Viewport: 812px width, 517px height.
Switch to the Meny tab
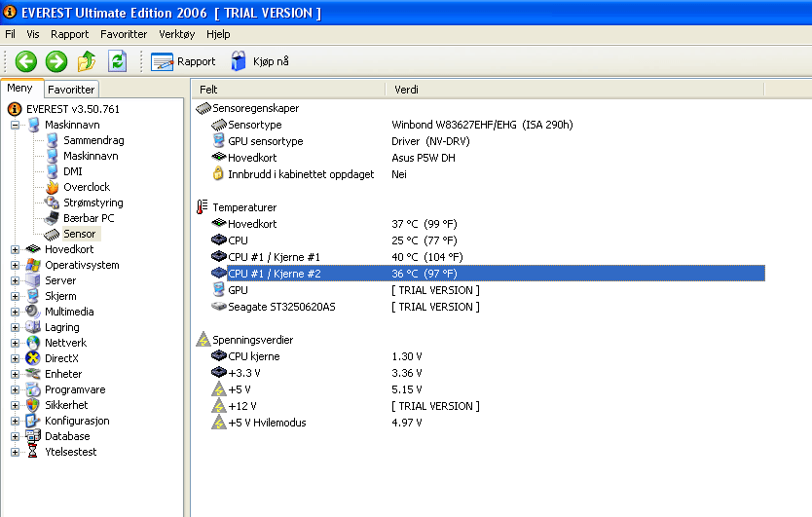(20, 88)
